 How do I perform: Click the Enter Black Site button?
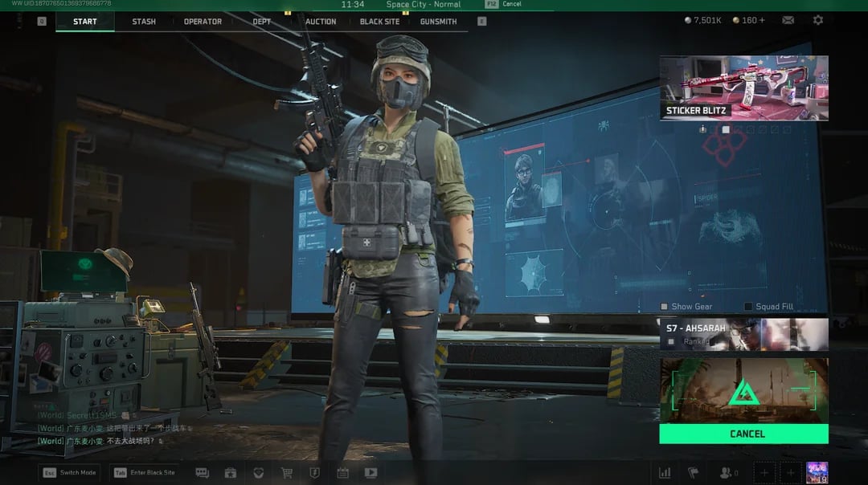145,472
